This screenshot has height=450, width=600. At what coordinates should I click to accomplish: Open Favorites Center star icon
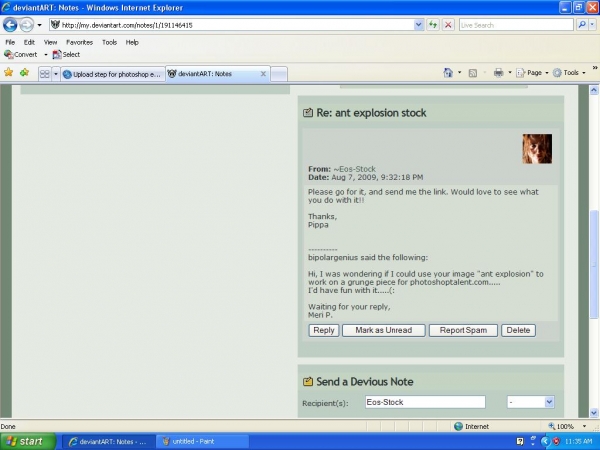[8, 72]
